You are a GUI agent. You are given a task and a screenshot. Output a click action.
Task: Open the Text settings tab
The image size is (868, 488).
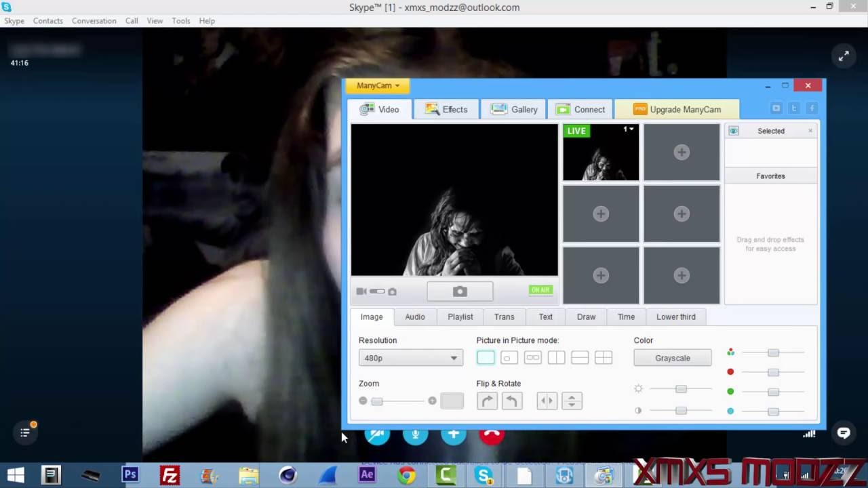coord(545,317)
